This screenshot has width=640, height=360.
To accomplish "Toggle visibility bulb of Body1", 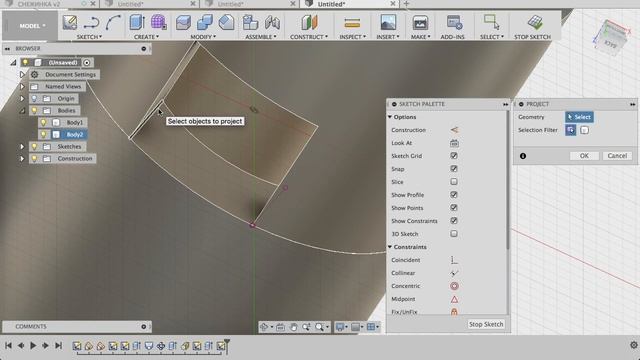I will coord(43,122).
